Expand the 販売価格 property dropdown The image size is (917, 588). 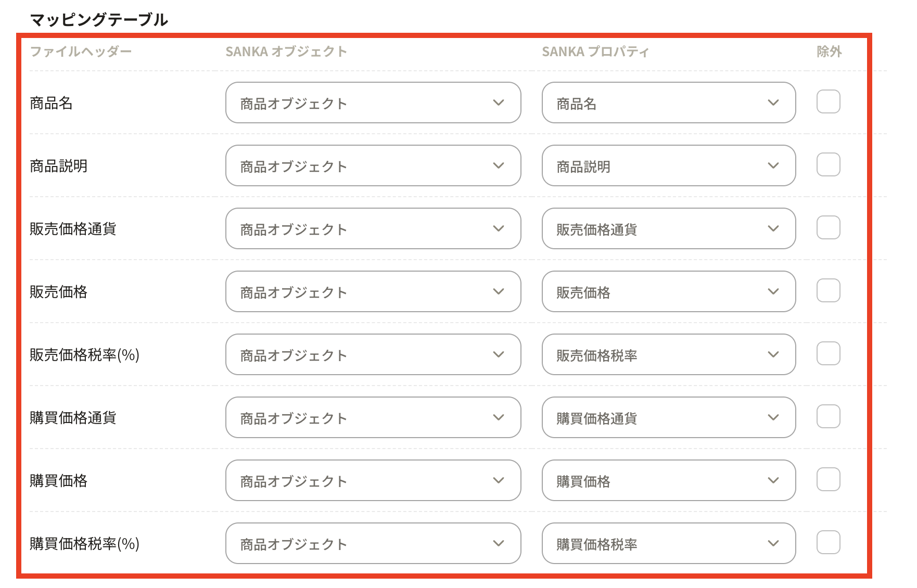coord(668,291)
